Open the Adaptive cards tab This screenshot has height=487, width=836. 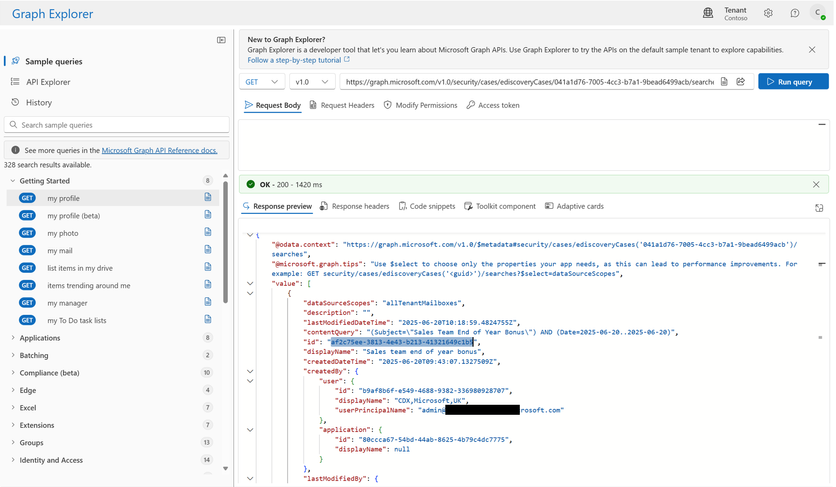pos(574,206)
